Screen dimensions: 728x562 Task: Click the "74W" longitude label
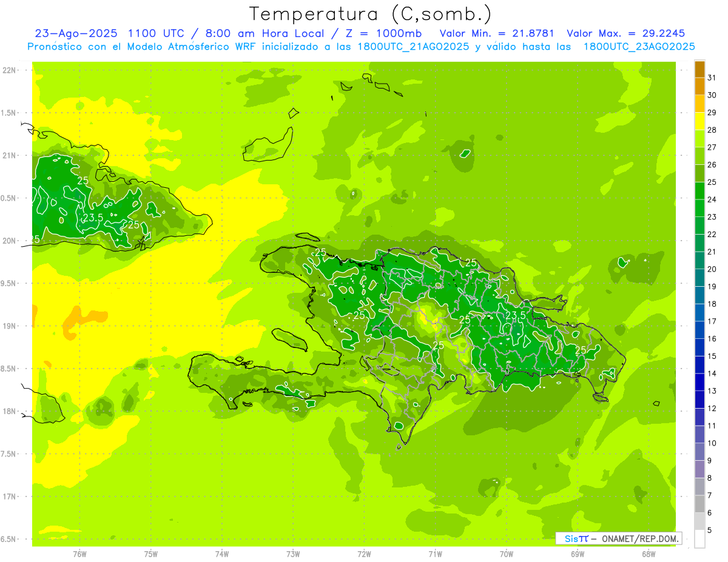point(221,554)
